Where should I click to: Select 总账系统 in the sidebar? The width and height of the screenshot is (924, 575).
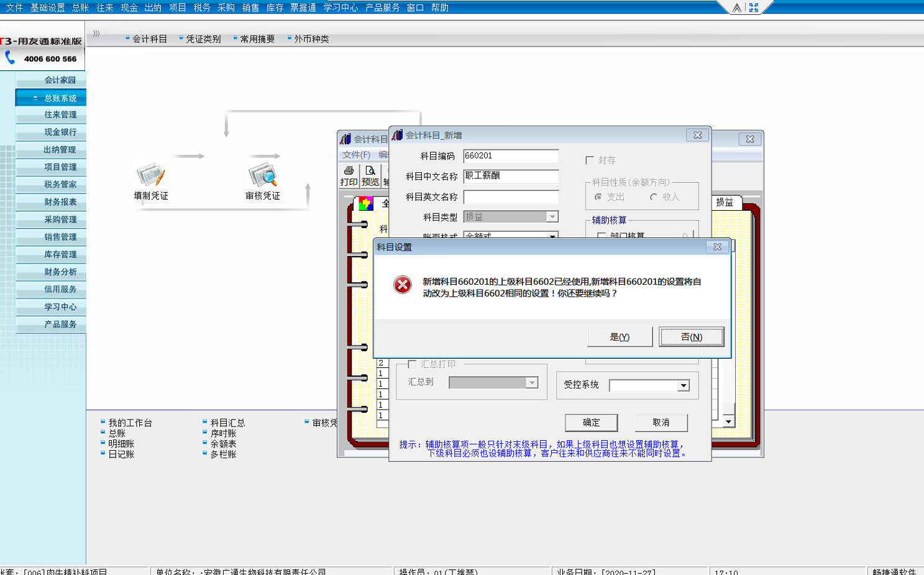point(51,98)
